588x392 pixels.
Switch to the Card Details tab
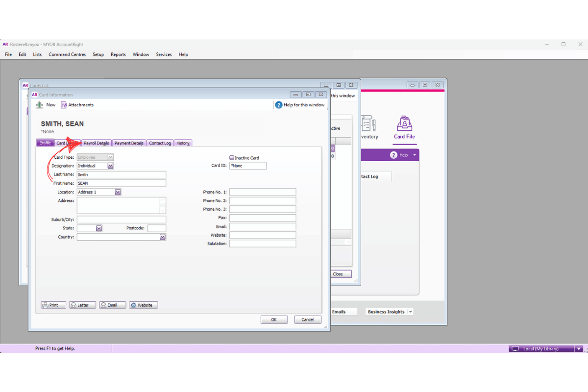coord(67,143)
